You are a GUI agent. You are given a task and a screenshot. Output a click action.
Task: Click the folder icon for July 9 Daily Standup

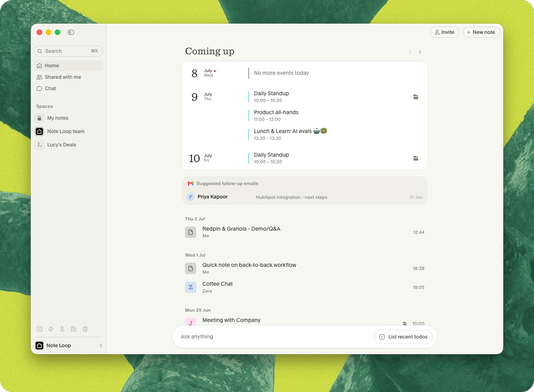point(416,97)
